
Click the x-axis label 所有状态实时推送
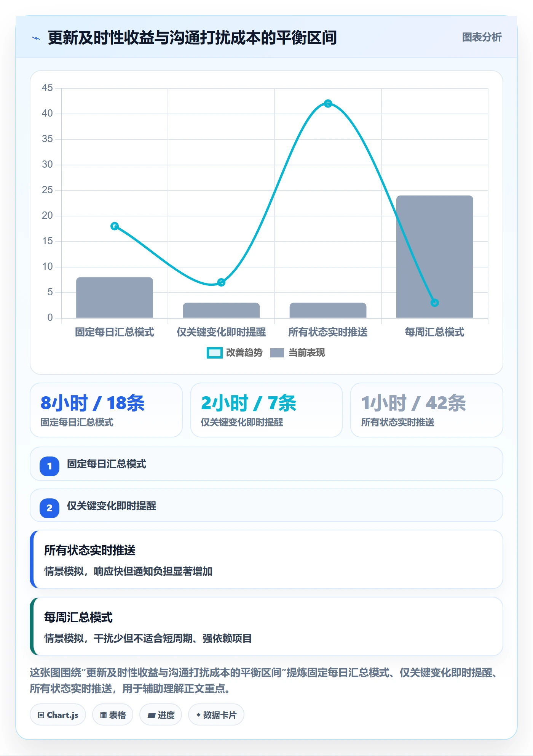pos(328,332)
